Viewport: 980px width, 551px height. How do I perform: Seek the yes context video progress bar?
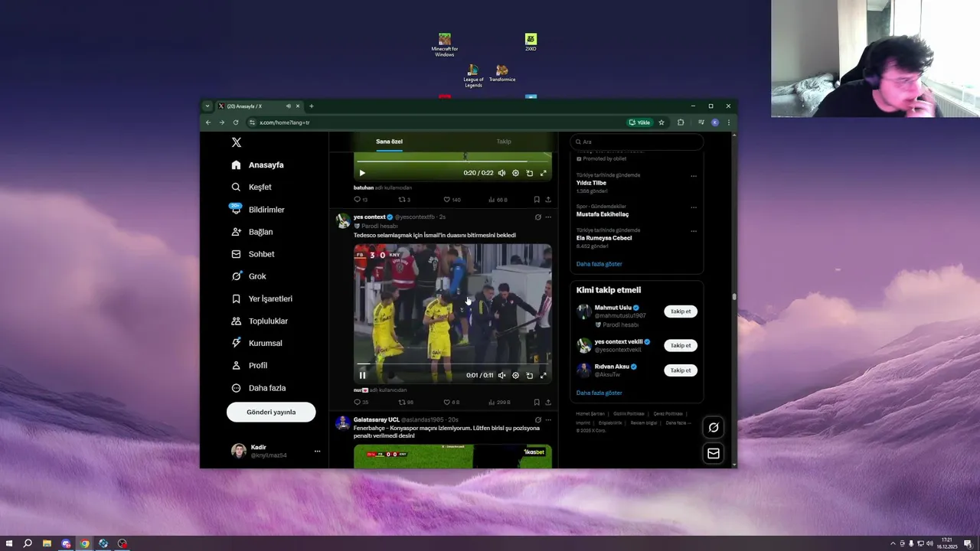tap(452, 364)
